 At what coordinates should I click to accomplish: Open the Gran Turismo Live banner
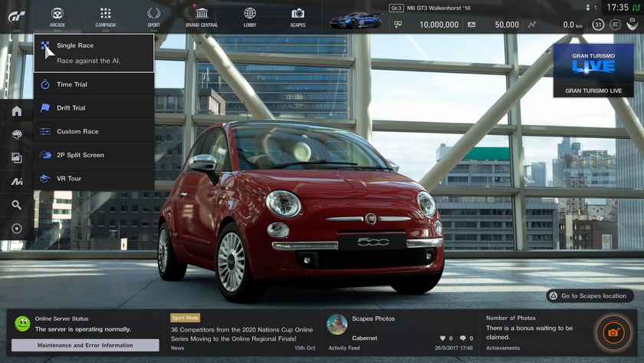click(593, 71)
